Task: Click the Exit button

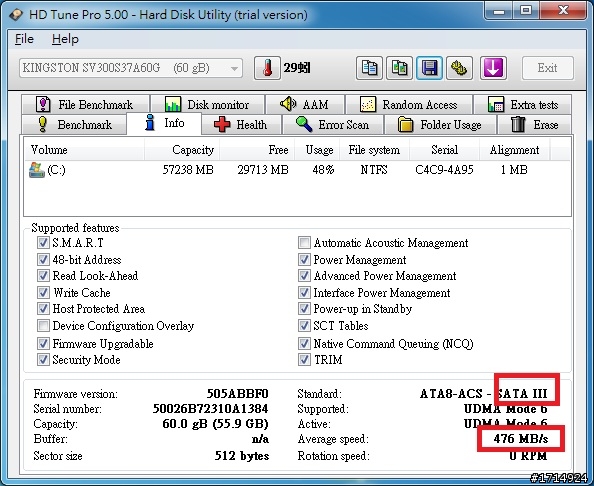Action: [548, 68]
